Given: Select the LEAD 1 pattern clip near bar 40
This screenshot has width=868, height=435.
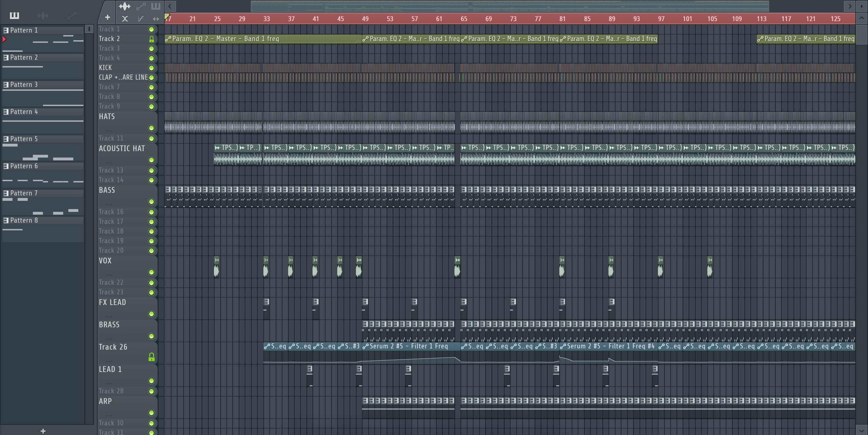Looking at the screenshot, I should [x=310, y=376].
